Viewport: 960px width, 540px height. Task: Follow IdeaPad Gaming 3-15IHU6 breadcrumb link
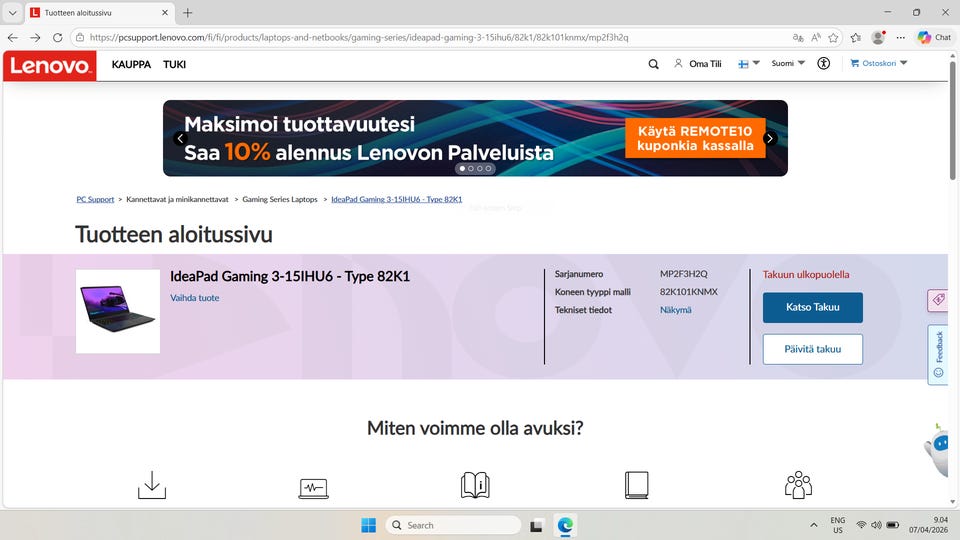click(x=397, y=199)
